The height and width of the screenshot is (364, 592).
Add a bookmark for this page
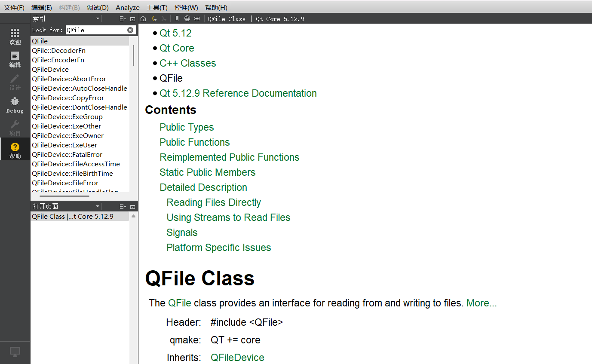tap(177, 18)
